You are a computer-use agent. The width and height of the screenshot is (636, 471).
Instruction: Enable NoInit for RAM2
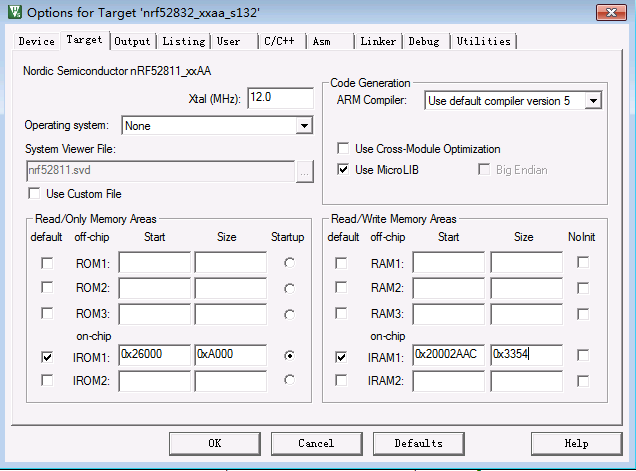tap(583, 288)
